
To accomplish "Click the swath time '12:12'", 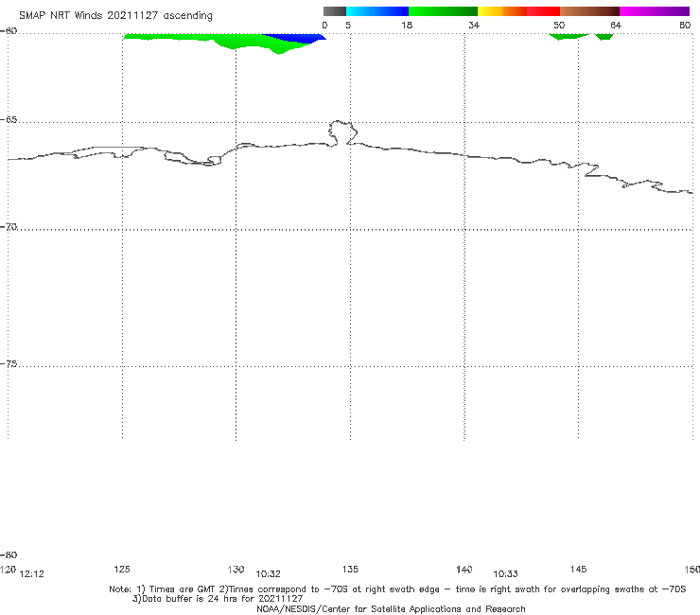I will pyautogui.click(x=32, y=574).
